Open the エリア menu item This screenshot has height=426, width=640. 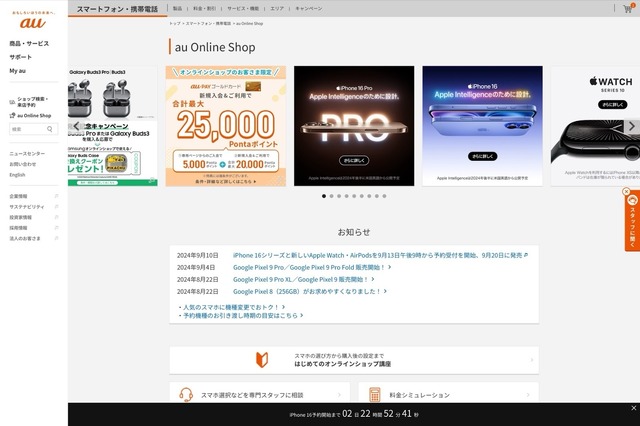(277, 9)
